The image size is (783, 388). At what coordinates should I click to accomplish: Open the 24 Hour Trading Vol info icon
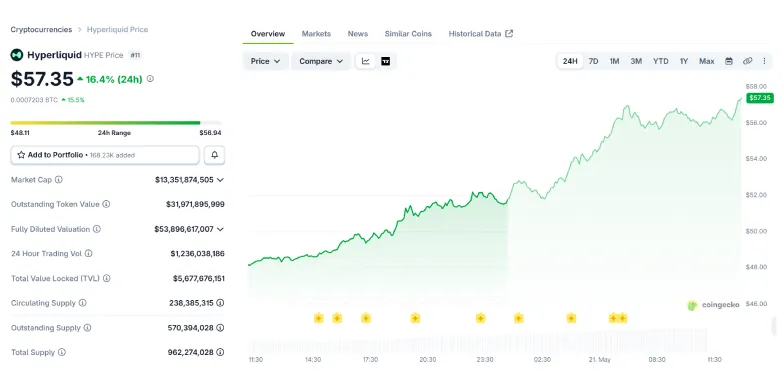[88, 254]
